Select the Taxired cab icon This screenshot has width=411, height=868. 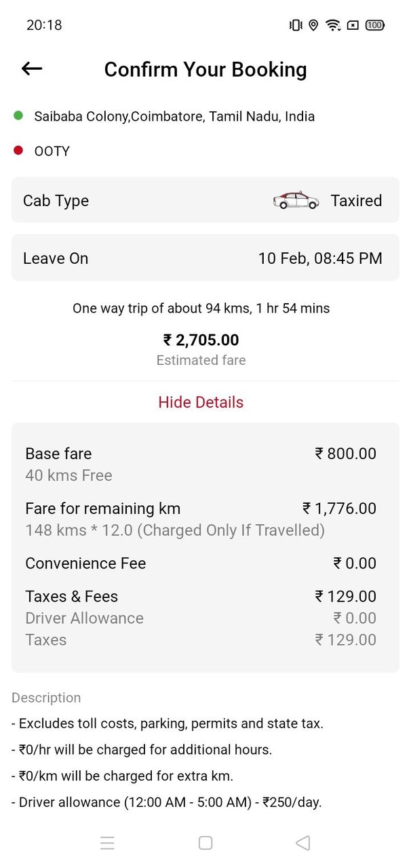coord(296,199)
